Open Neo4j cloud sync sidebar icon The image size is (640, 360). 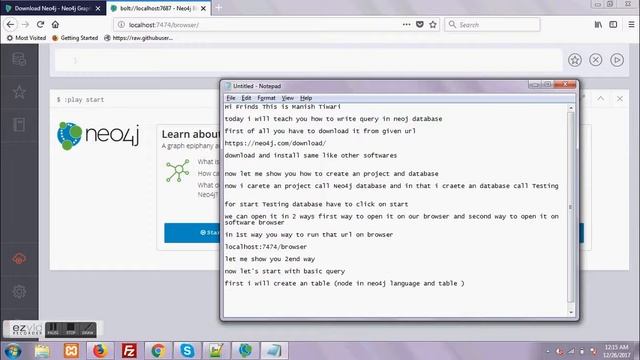coord(19,259)
